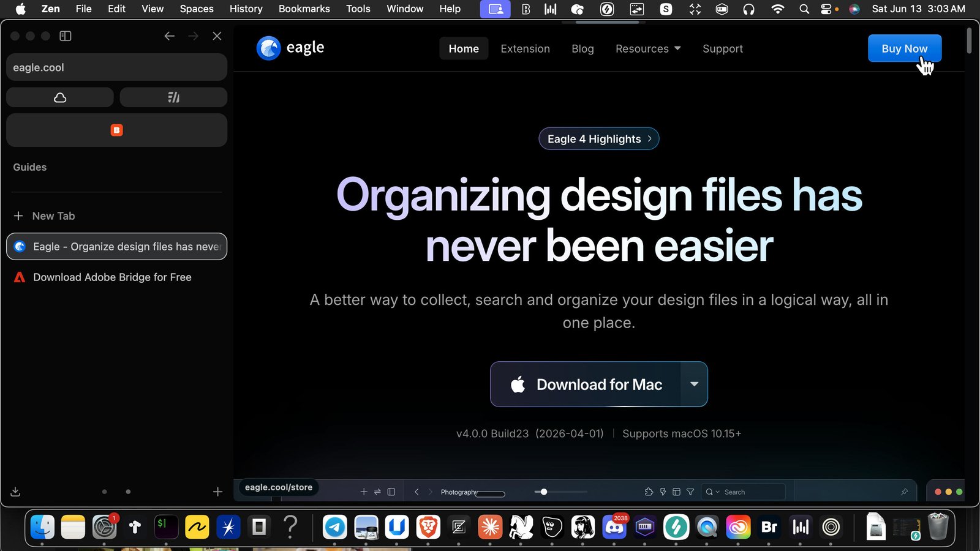Open Adobe Bridge from the Dock
980x551 pixels.
coord(769,527)
